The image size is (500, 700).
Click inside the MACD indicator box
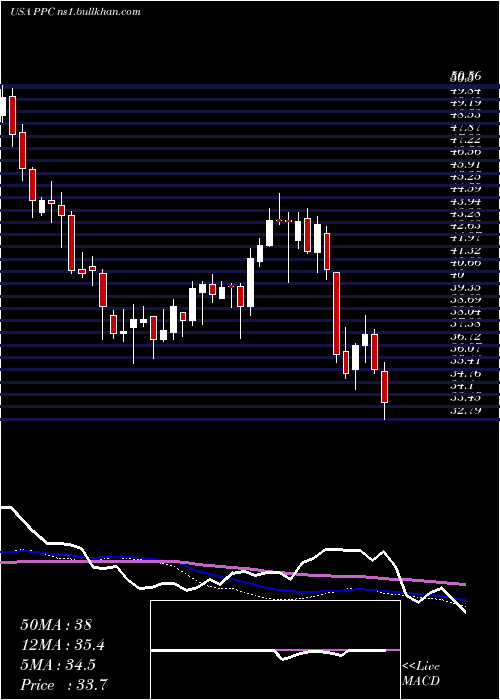[x=275, y=650]
